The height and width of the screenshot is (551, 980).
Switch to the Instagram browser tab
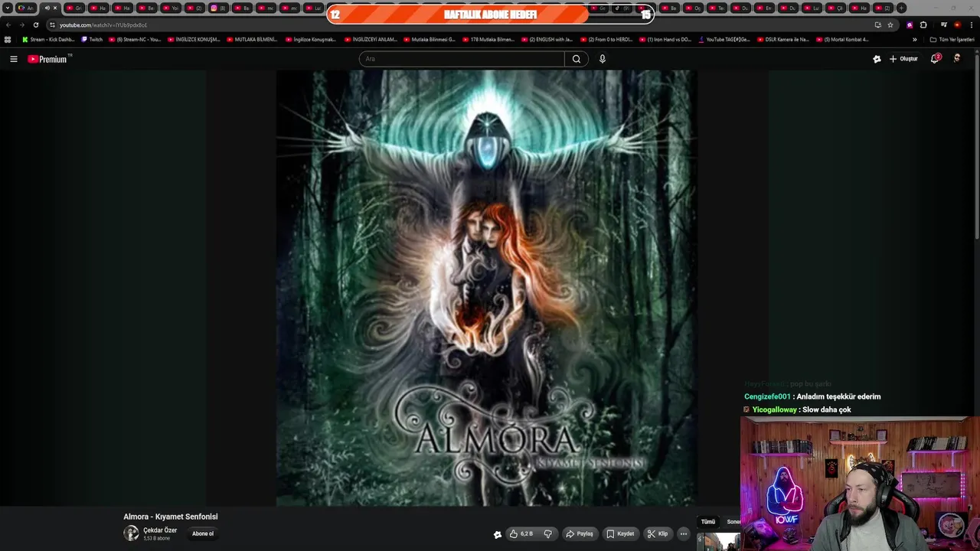[218, 8]
